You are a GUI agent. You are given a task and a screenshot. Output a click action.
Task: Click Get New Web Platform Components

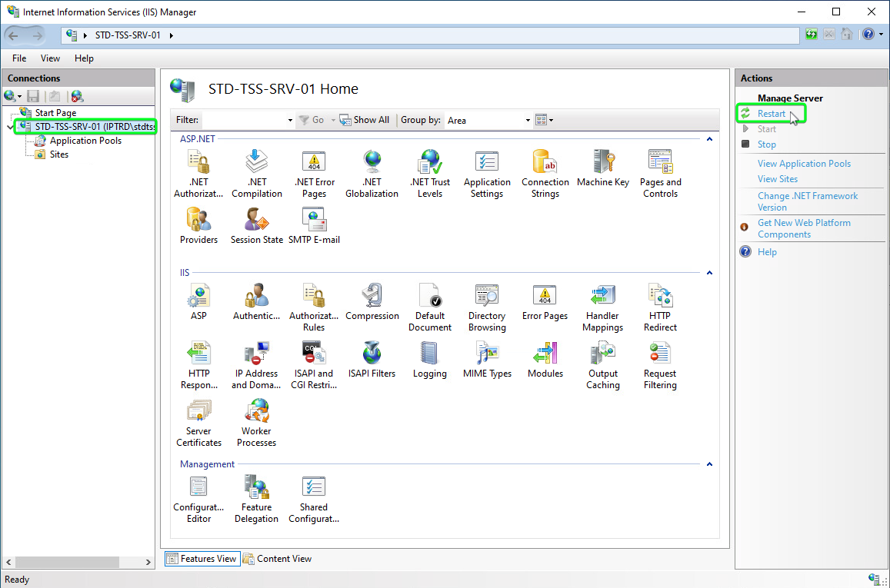(x=804, y=228)
